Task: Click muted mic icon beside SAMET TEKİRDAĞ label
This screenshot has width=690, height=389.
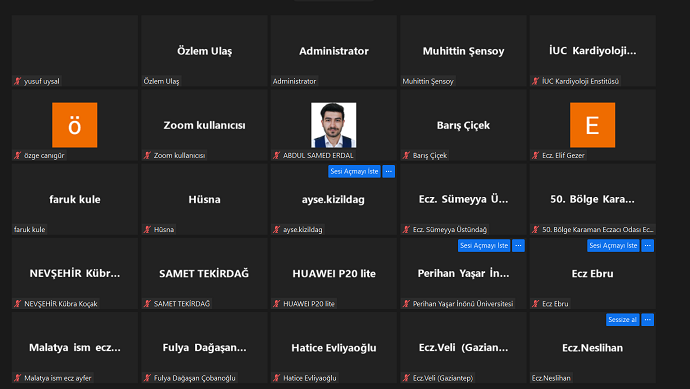Action: tap(147, 304)
